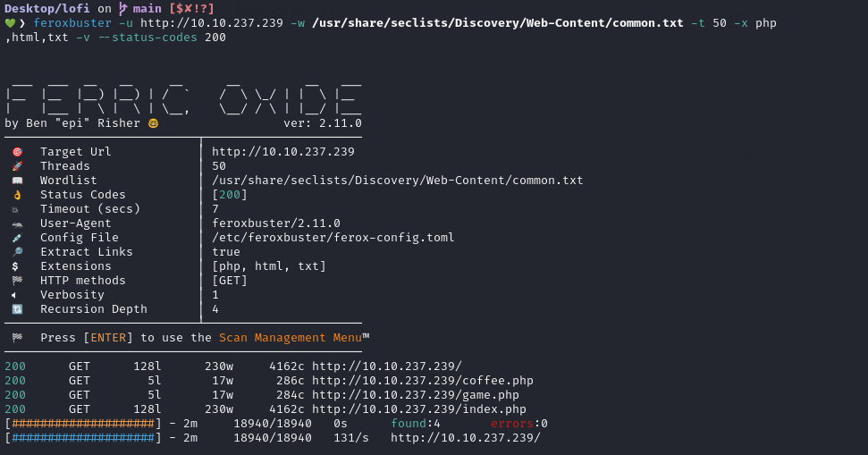Click the emoji after Ben epi Risher
Screen dimensions: 868x455
tap(154, 123)
